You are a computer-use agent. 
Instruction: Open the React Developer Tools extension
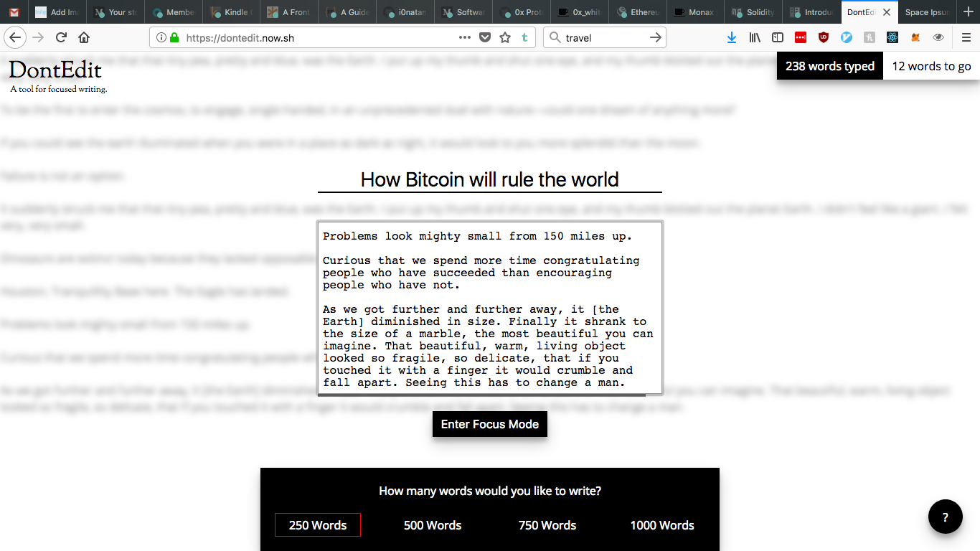coord(892,37)
